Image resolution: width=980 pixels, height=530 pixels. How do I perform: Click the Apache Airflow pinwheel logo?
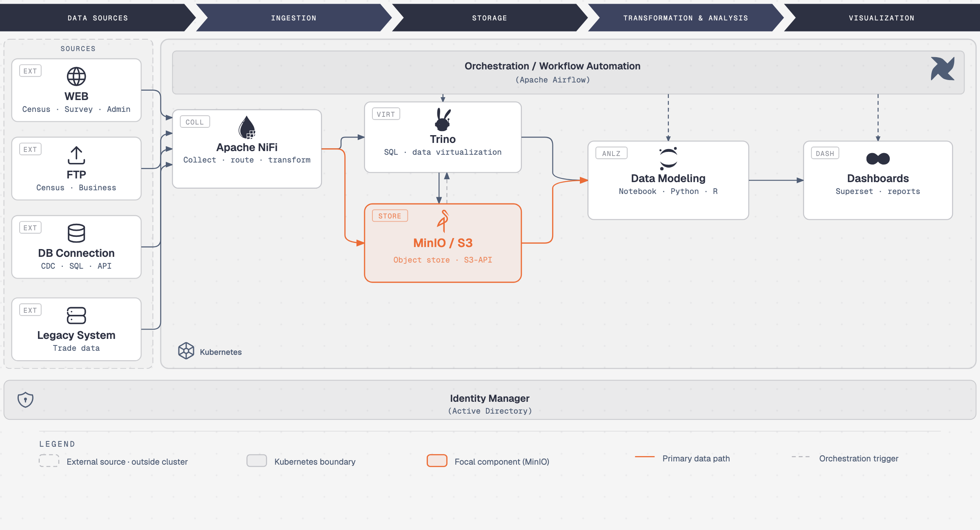pos(943,69)
